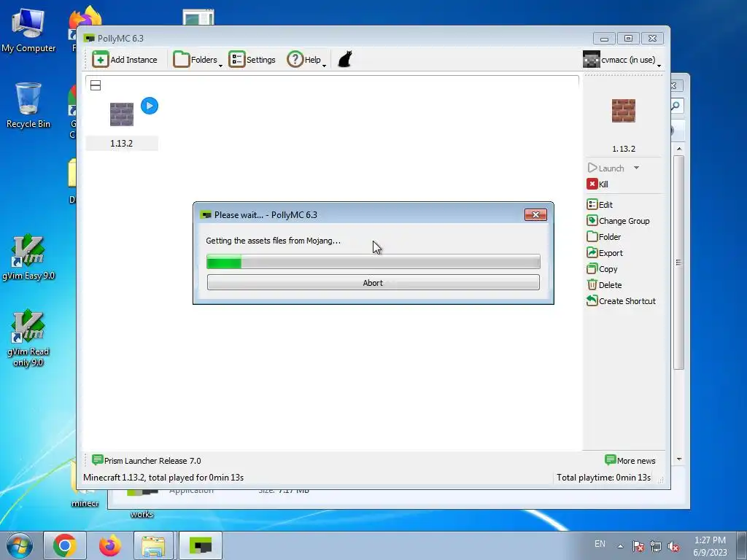The height and width of the screenshot is (560, 747).
Task: Click the search magnifier in background window
Action: point(676,106)
